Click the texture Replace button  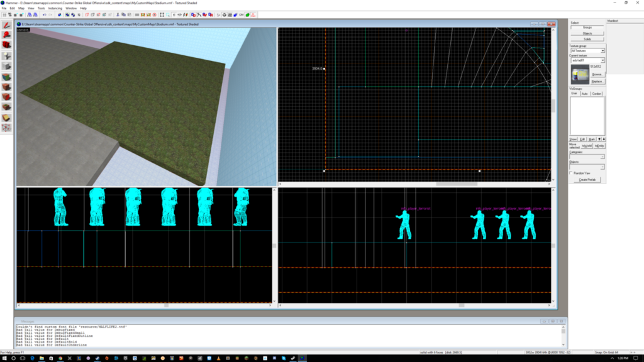pos(597,81)
